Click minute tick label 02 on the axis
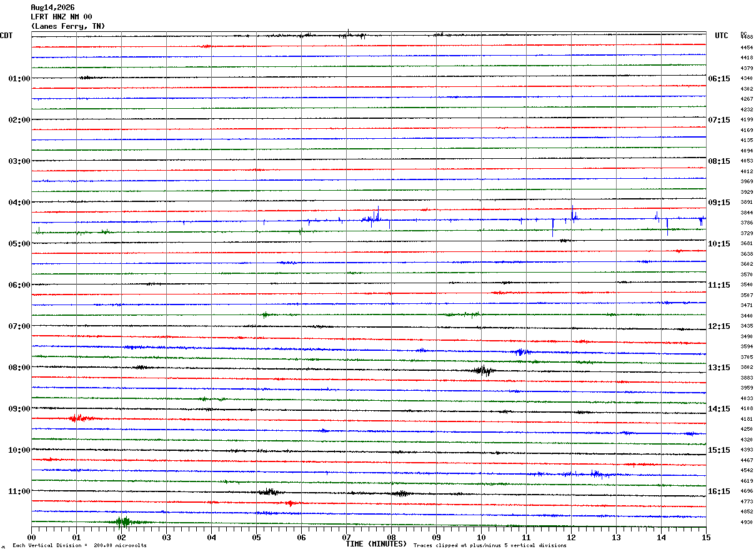This screenshot has height=554, width=756. (121, 537)
